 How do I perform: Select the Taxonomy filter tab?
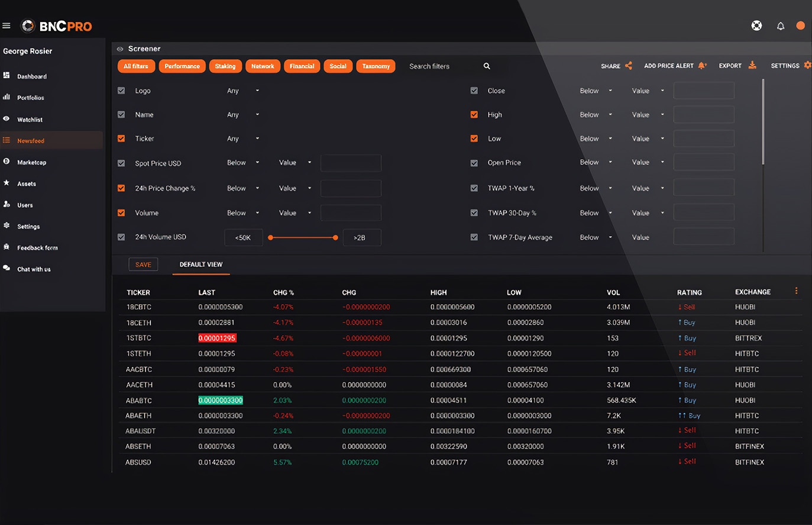point(376,66)
